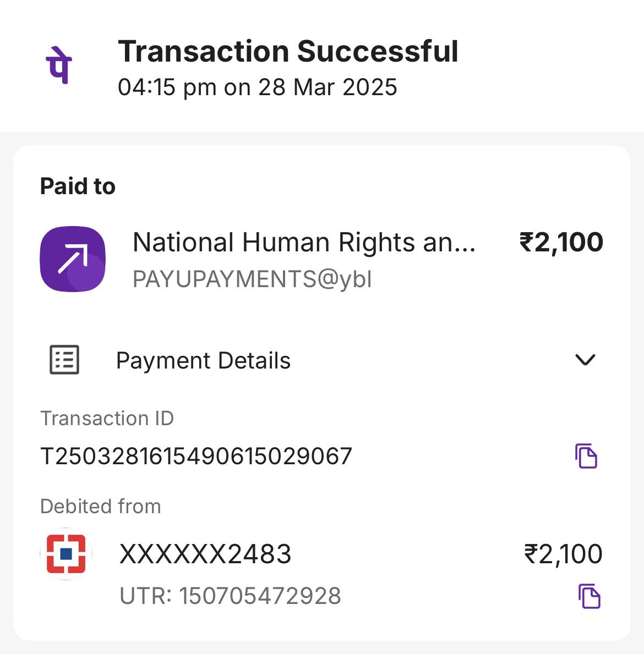The height and width of the screenshot is (654, 644).
Task: Click the PhonePe logo icon
Action: coord(59,65)
